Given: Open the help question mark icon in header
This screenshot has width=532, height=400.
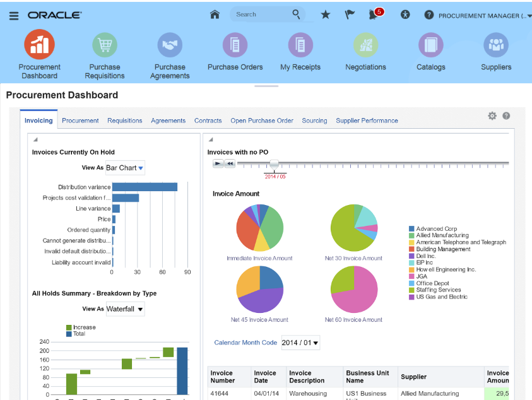Looking at the screenshot, I should pyautogui.click(x=429, y=15).
